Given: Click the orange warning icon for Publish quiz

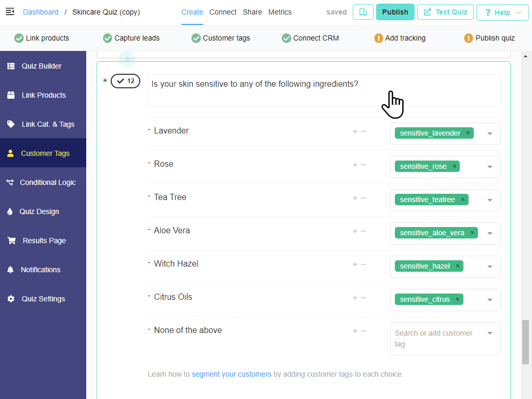Looking at the screenshot, I should coord(468,38).
